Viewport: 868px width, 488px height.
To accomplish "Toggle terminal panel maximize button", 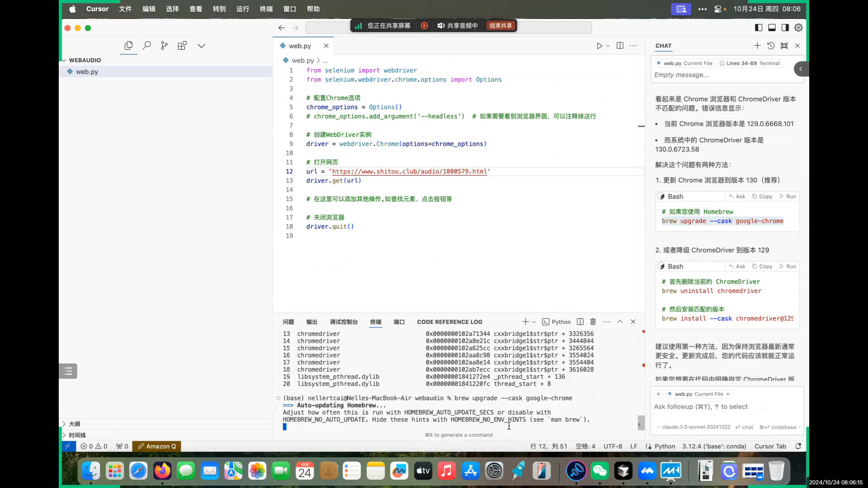I will tap(620, 322).
